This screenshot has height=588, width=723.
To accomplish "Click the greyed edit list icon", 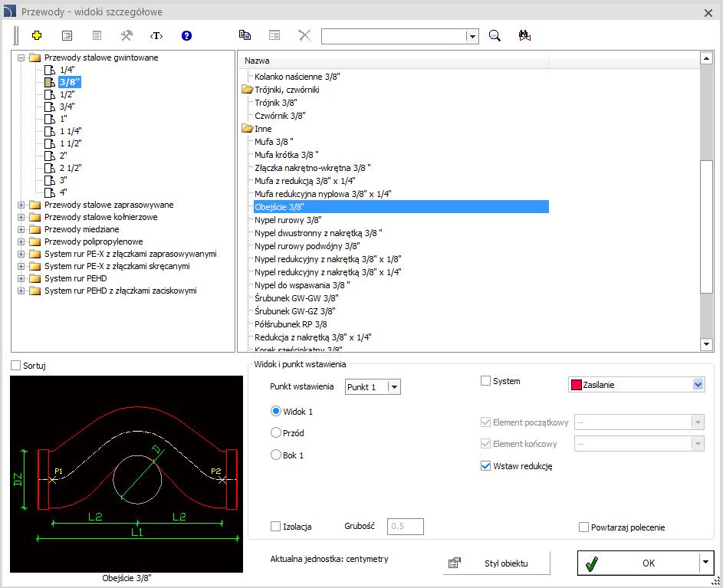I will click(x=97, y=35).
